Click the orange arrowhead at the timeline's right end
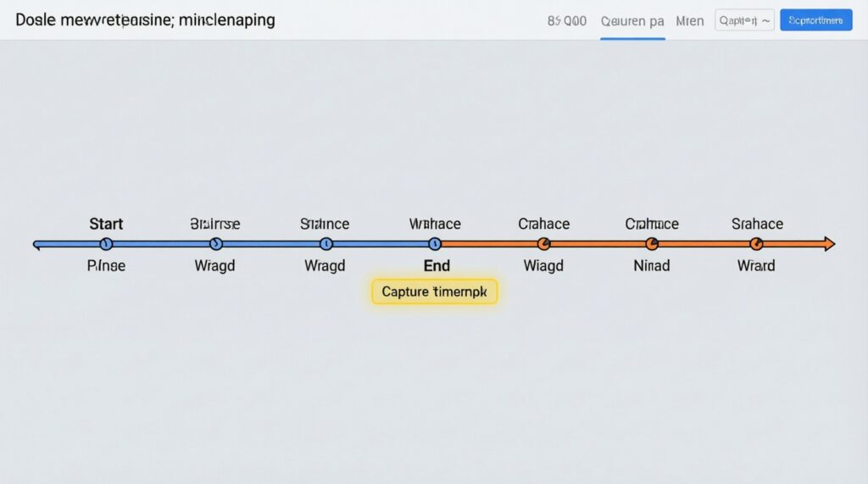 829,244
